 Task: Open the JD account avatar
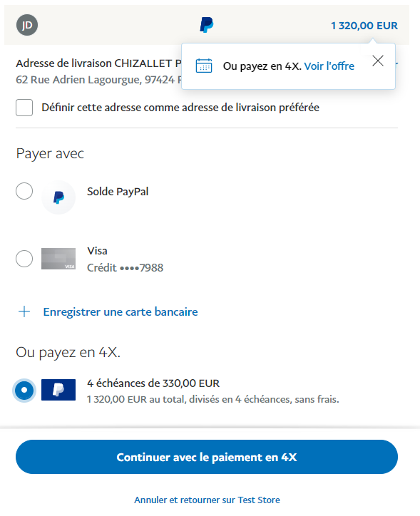(x=27, y=25)
